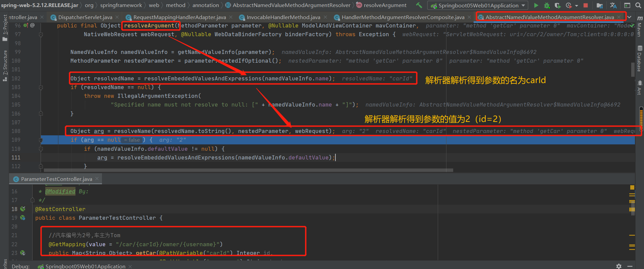Close the DispatcherServlet.java tab
The width and height of the screenshot is (644, 269).
pos(117,17)
